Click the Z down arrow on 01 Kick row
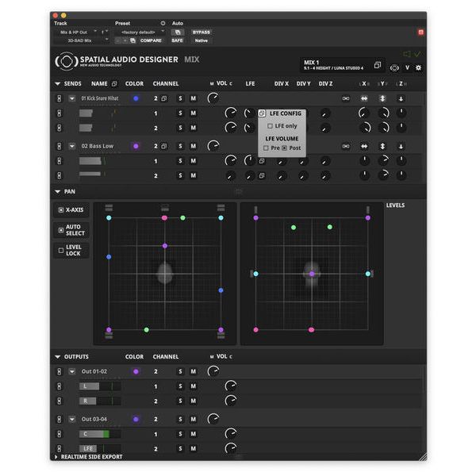 (x=401, y=98)
